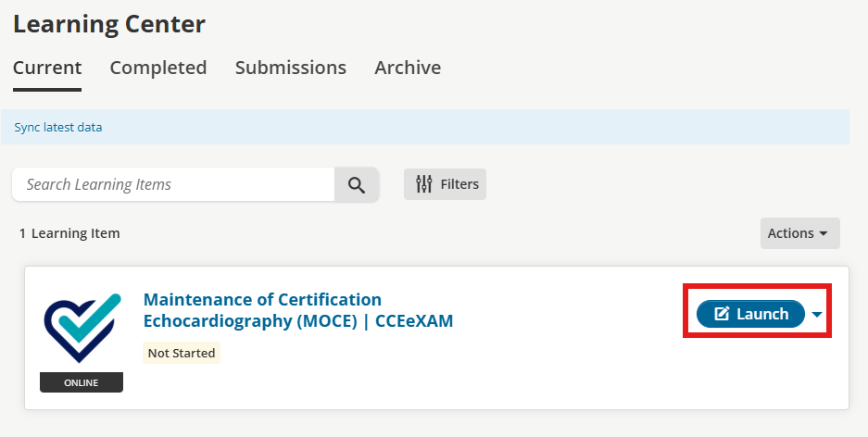This screenshot has width=868, height=437.
Task: Click the pencil icon on Launch
Action: point(723,314)
